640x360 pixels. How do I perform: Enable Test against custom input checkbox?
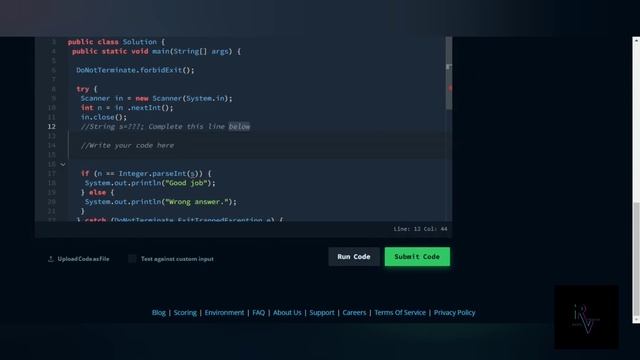pyautogui.click(x=132, y=259)
